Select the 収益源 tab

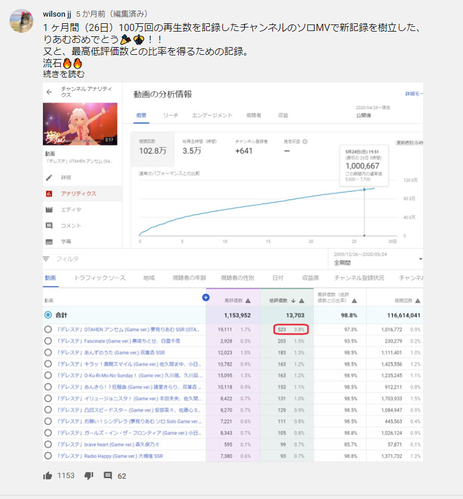point(310,278)
